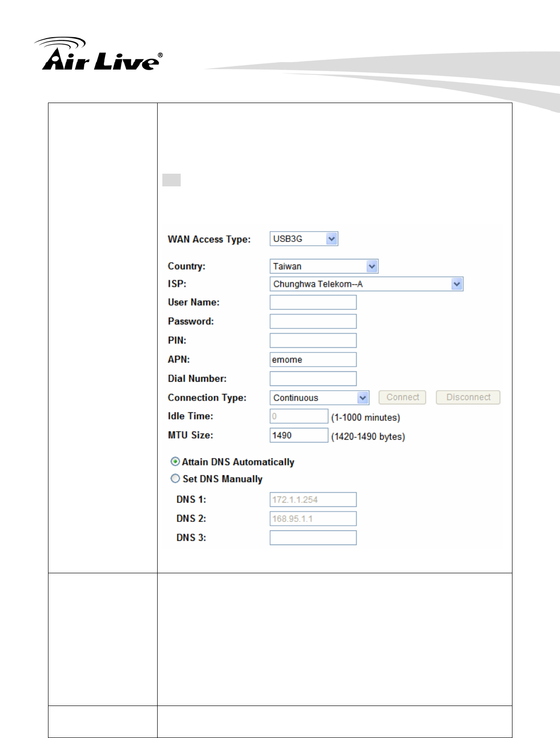Click the 'APN:' label
This screenshot has height=738, width=560.
tap(179, 360)
